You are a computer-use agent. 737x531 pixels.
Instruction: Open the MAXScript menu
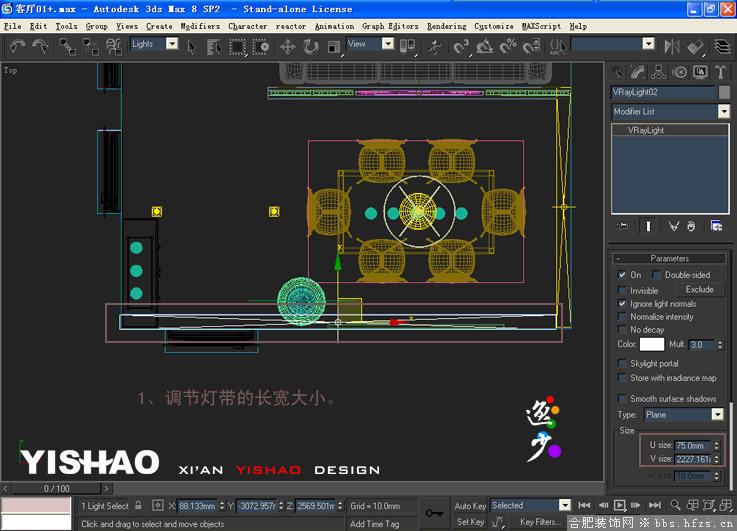(541, 26)
